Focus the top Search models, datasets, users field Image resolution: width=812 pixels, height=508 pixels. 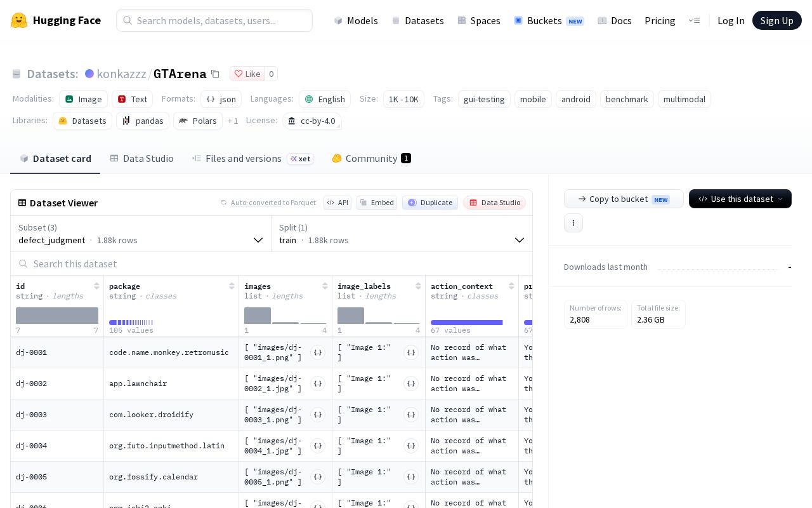214,20
